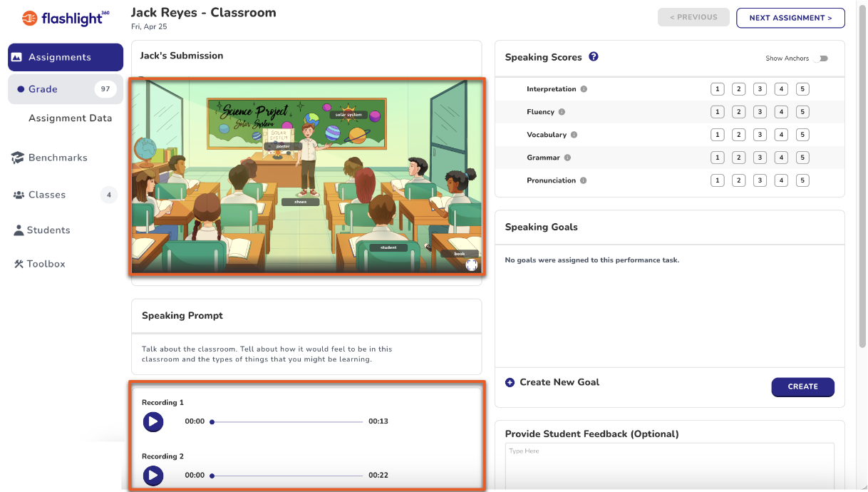Open the Students section

[43, 230]
